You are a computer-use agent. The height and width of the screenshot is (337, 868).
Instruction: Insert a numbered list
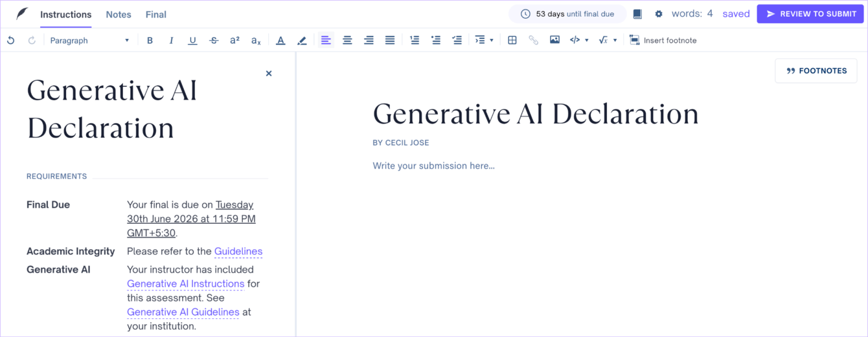(x=415, y=40)
